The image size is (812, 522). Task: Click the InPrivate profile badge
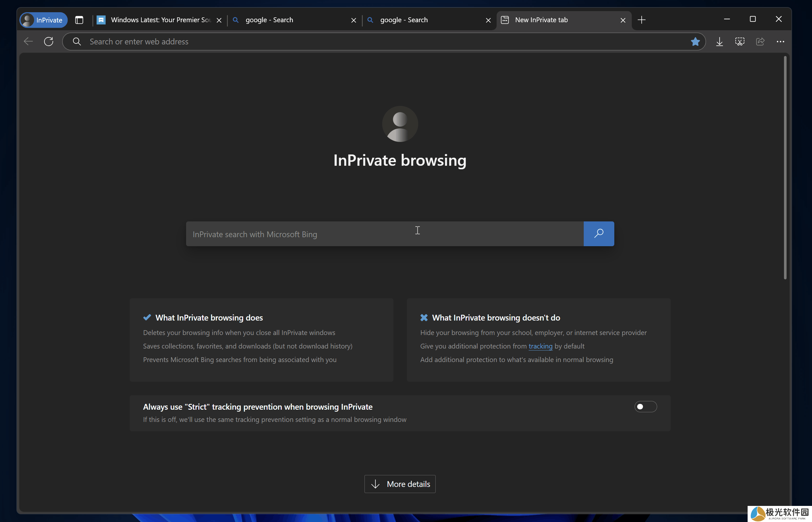click(x=43, y=20)
